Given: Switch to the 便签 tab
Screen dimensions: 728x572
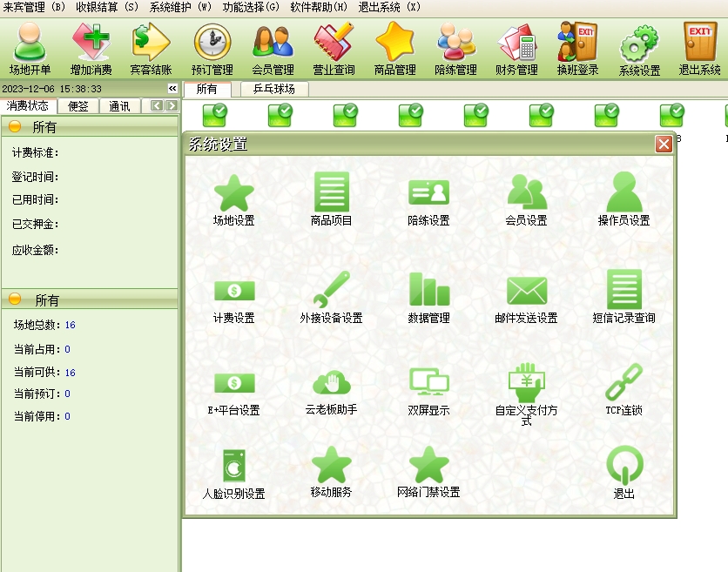Looking at the screenshot, I should (78, 106).
